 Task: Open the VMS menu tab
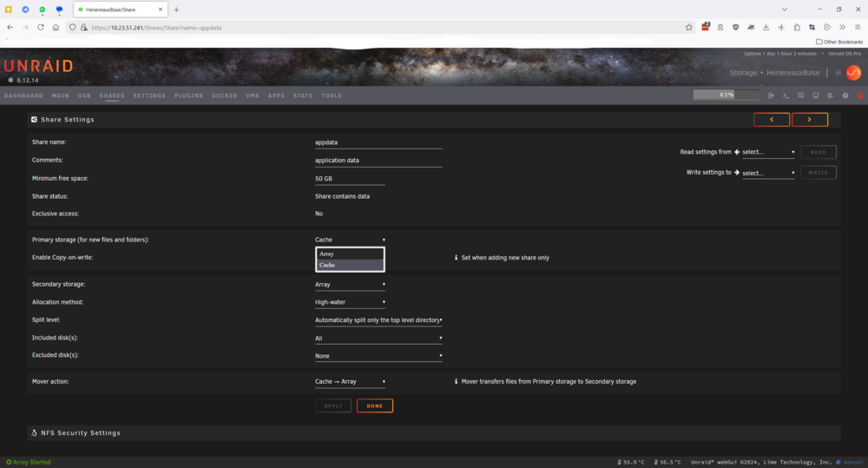point(253,96)
